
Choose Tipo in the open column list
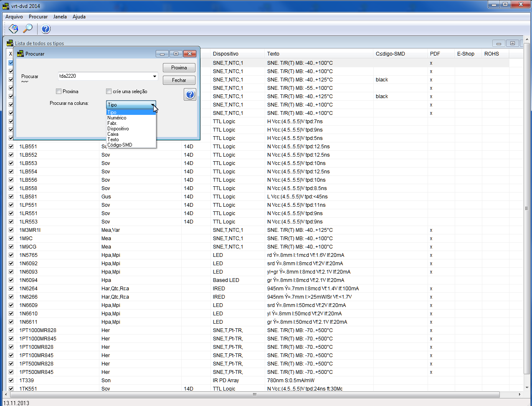pos(131,112)
